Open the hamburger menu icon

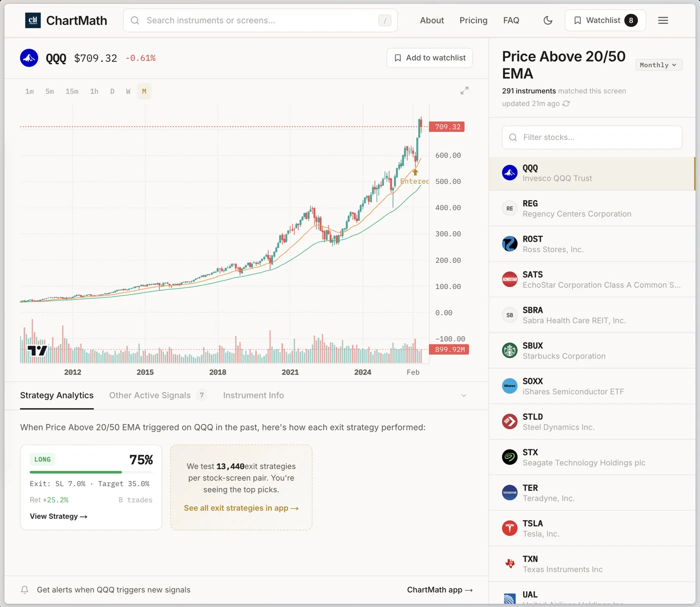click(663, 20)
